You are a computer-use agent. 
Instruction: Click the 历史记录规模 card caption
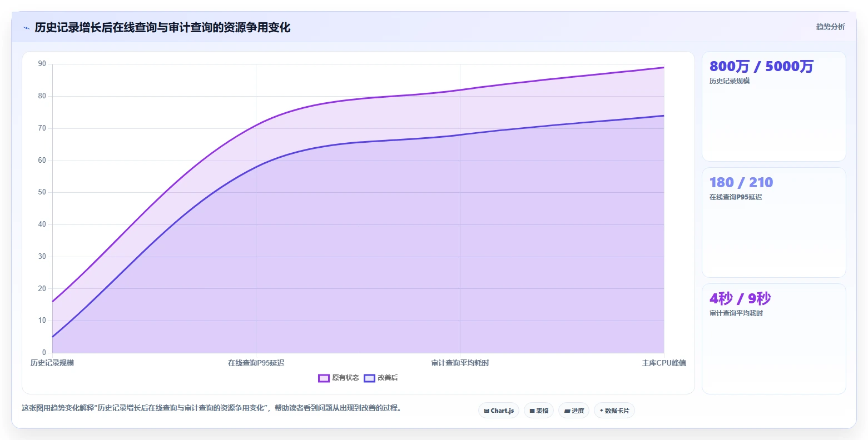click(730, 81)
